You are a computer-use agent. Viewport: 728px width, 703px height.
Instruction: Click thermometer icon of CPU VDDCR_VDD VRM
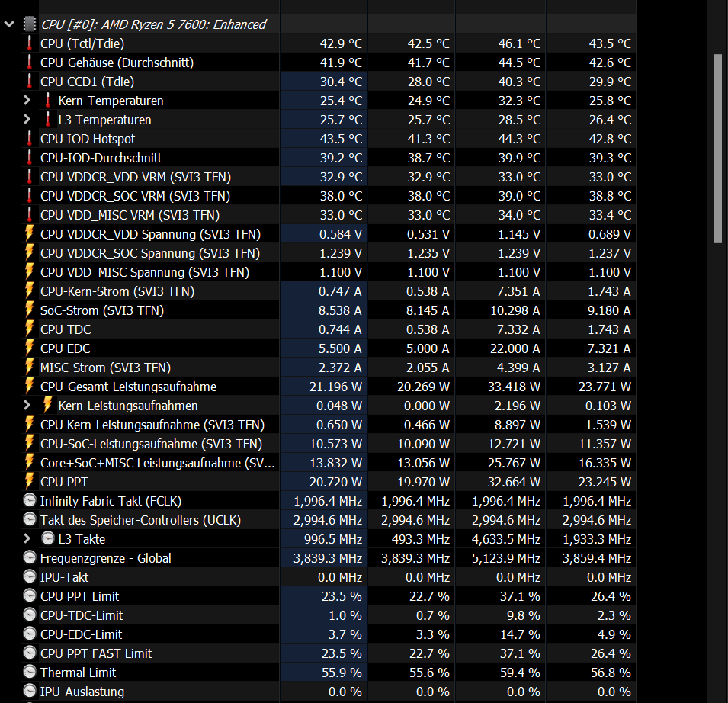29,176
